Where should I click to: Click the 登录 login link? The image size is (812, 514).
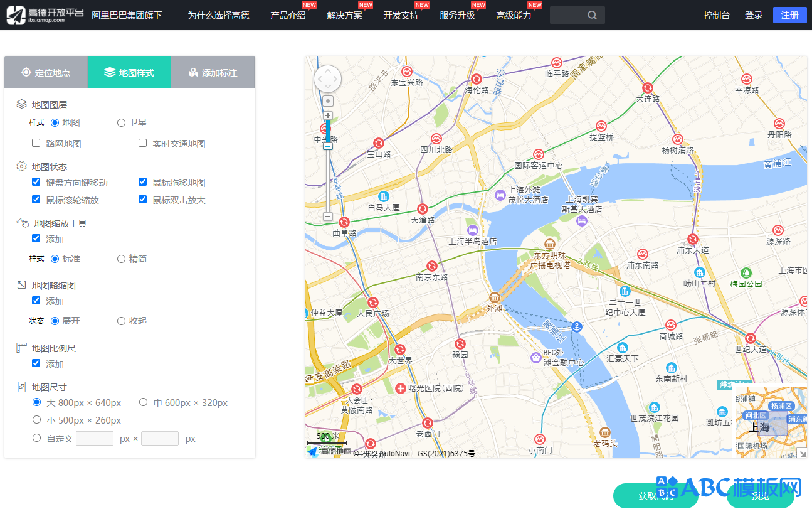pyautogui.click(x=754, y=15)
